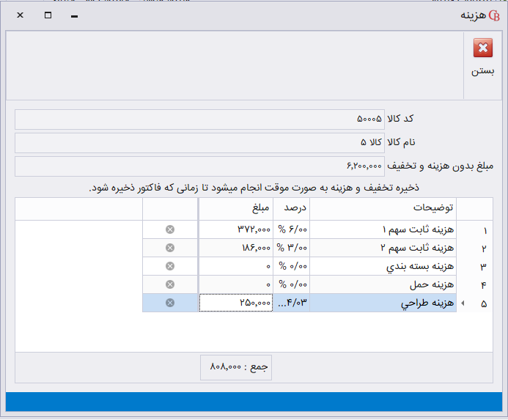
Task: Select the هزینه حمل description cell
Action: tap(383, 284)
